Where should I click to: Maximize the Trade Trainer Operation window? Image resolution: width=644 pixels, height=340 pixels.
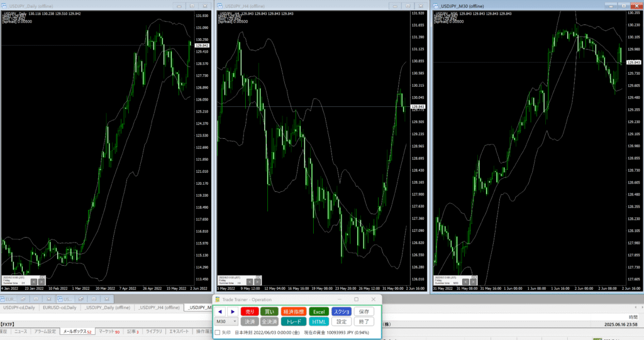[x=356, y=299]
